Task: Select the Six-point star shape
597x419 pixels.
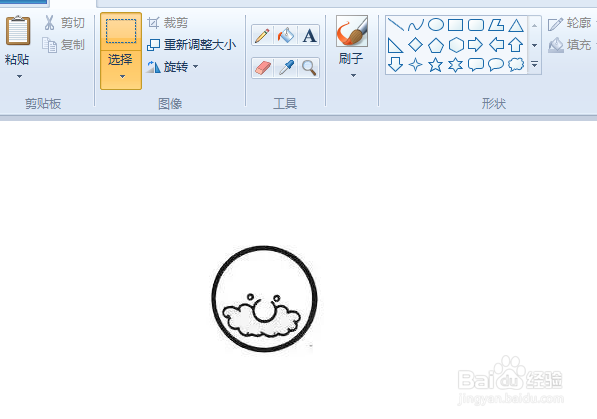Action: pyautogui.click(x=455, y=64)
